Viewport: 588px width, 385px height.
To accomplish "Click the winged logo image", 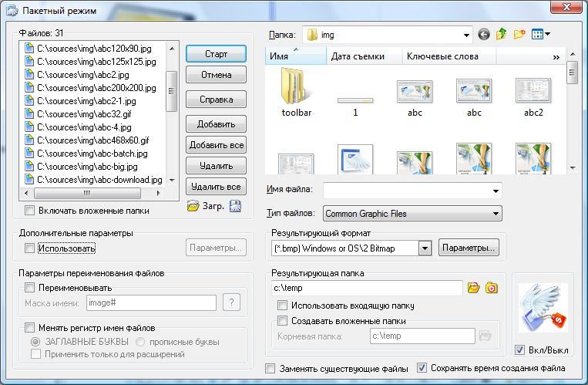I will point(543,308).
